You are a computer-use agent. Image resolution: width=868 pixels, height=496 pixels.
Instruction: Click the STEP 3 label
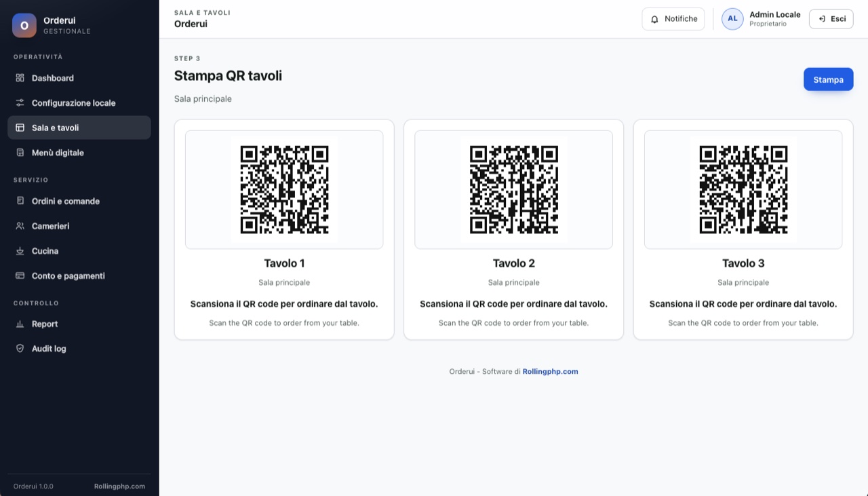coord(187,58)
